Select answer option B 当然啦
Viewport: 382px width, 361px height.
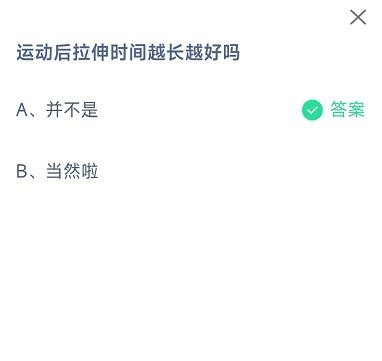pyautogui.click(x=57, y=171)
